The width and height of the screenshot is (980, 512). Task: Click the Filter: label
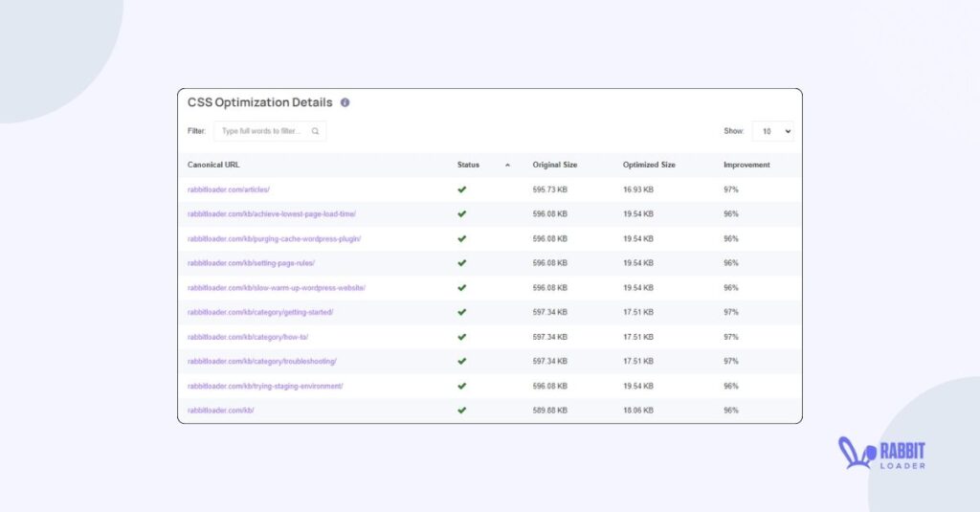click(196, 131)
